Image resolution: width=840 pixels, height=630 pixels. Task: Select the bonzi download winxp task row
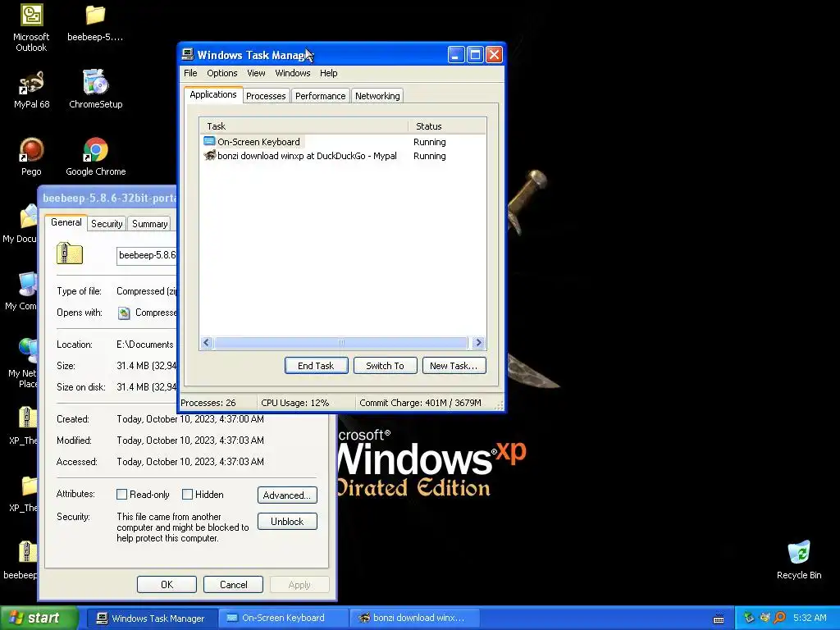[x=342, y=156]
